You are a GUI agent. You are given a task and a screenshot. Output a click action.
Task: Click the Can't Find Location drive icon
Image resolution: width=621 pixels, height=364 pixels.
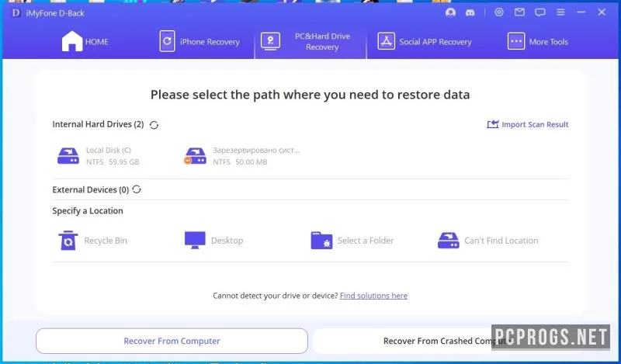pyautogui.click(x=449, y=241)
